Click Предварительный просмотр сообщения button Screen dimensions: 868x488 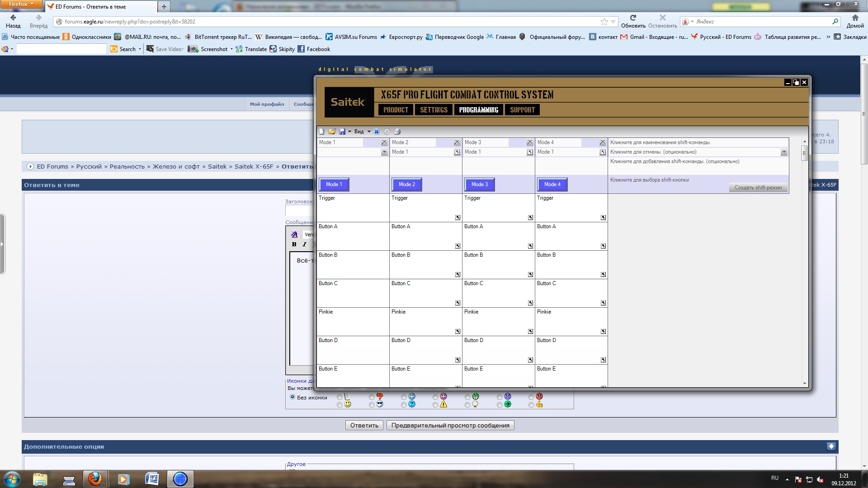(450, 425)
